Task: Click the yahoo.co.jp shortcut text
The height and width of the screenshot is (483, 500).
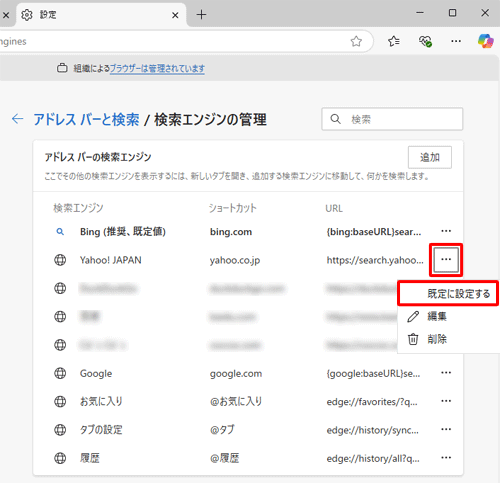Action: [235, 260]
